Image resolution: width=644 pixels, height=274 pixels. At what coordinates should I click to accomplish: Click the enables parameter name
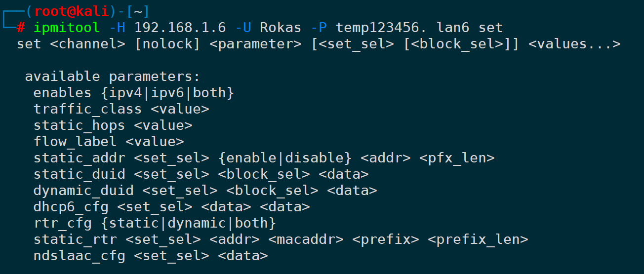coord(62,93)
